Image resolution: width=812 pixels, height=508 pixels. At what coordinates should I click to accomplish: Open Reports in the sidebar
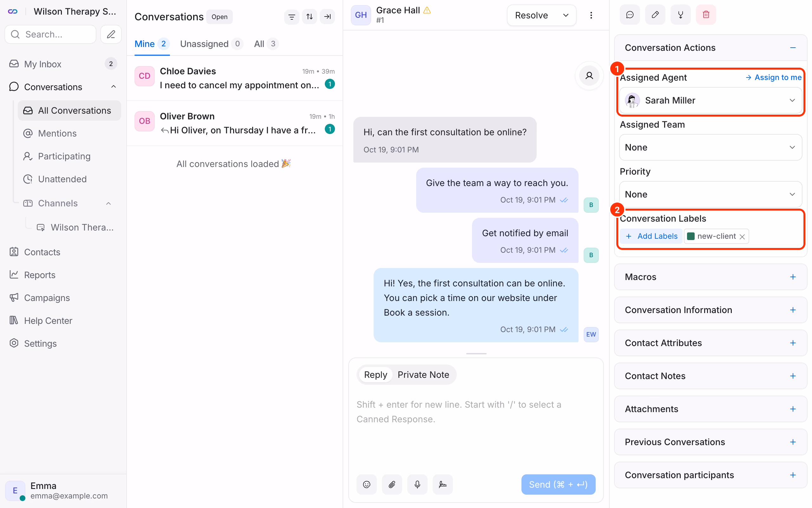click(40, 275)
